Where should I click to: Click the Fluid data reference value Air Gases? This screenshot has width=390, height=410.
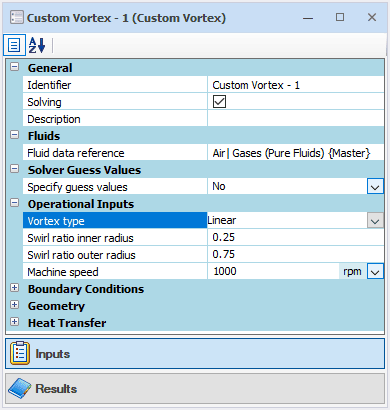[296, 153]
